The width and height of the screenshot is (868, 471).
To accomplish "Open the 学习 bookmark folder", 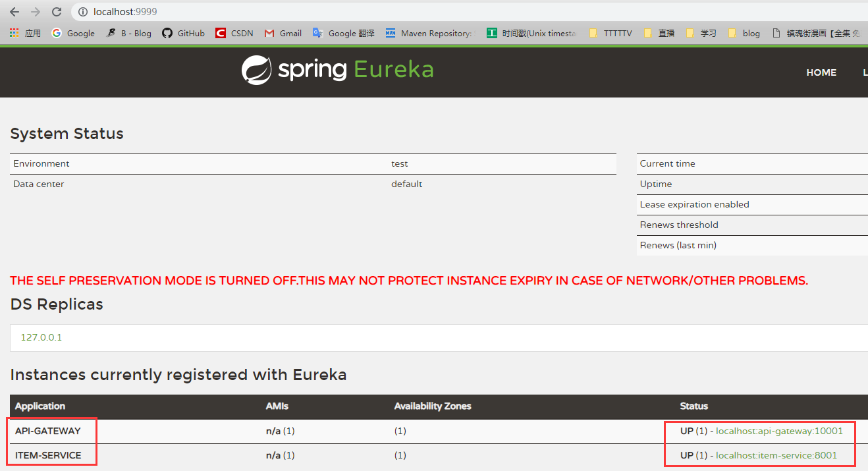I will [x=701, y=33].
